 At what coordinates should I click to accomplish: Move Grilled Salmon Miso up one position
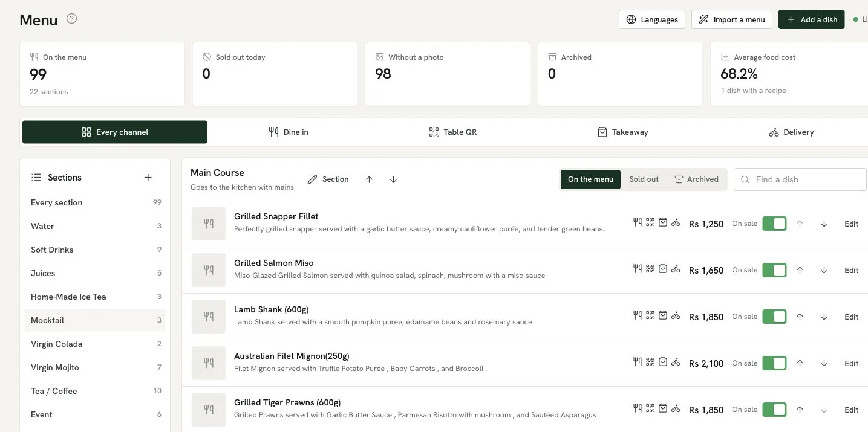(800, 271)
